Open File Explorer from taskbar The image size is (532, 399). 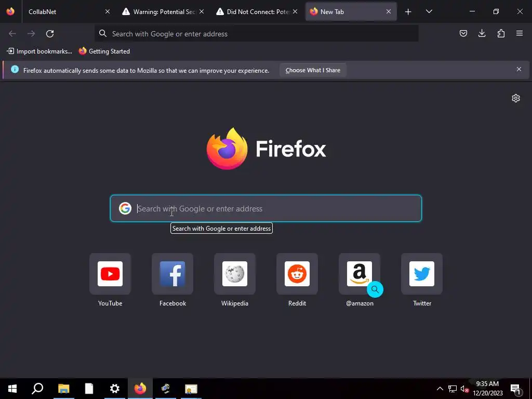click(x=63, y=389)
